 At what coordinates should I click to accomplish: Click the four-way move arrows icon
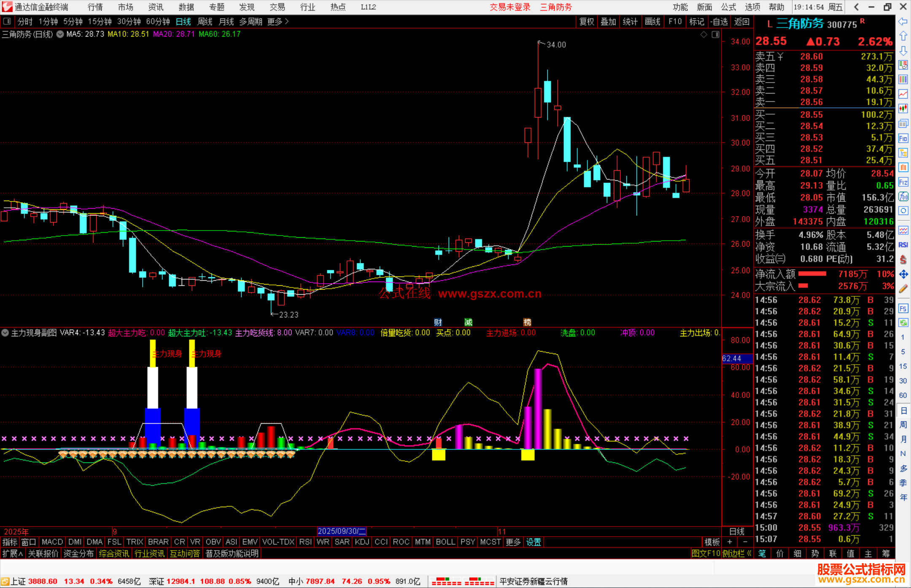[903, 274]
